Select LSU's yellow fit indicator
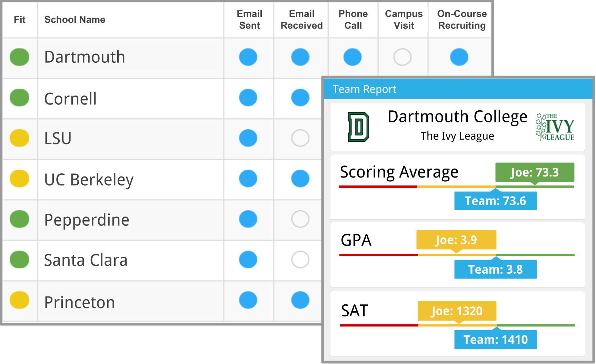Viewport: 596px width, 364px height. tap(20, 138)
